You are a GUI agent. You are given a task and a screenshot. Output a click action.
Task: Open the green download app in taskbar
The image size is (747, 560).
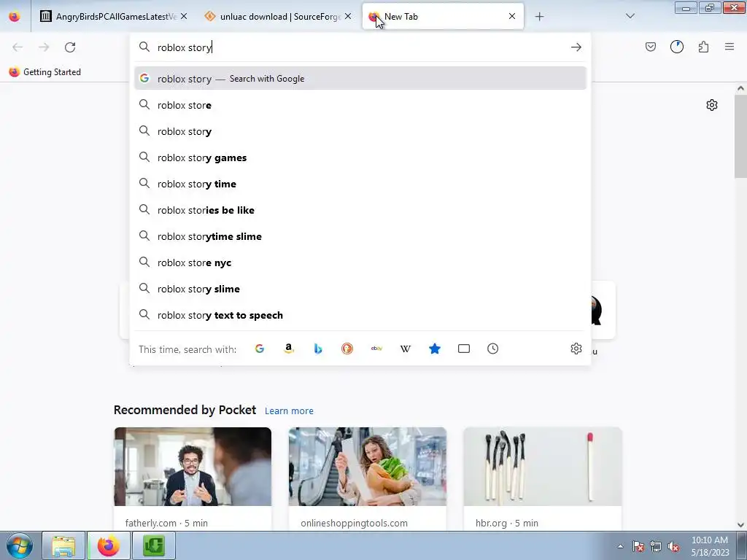click(x=153, y=545)
